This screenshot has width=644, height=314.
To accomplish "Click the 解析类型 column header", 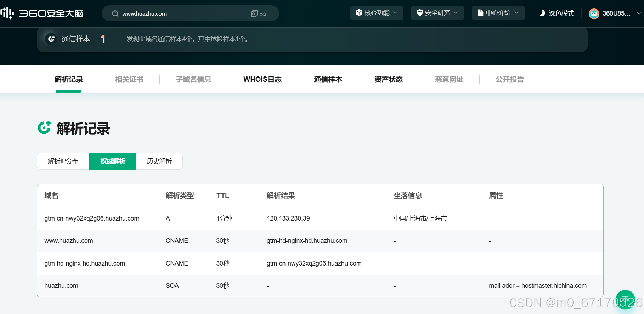I will click(180, 195).
